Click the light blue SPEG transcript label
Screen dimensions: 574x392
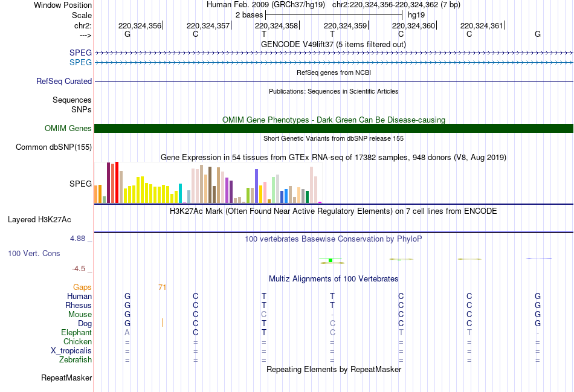[80, 62]
